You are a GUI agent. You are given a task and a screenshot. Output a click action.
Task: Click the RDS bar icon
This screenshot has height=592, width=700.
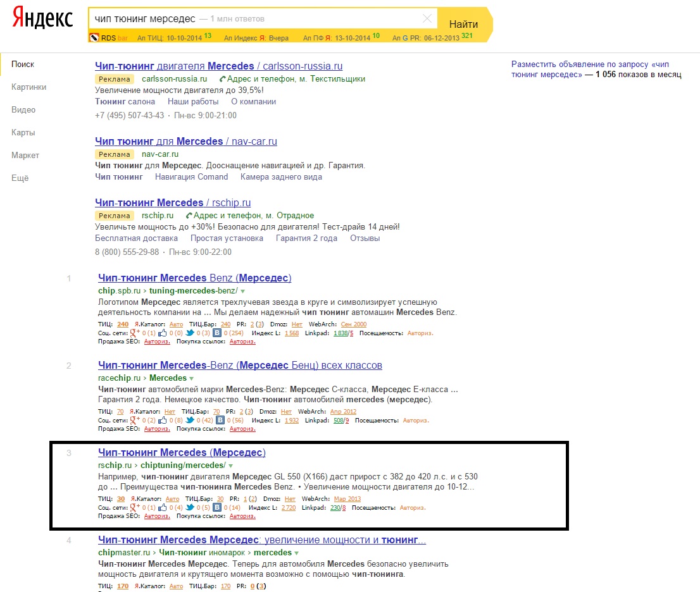94,38
